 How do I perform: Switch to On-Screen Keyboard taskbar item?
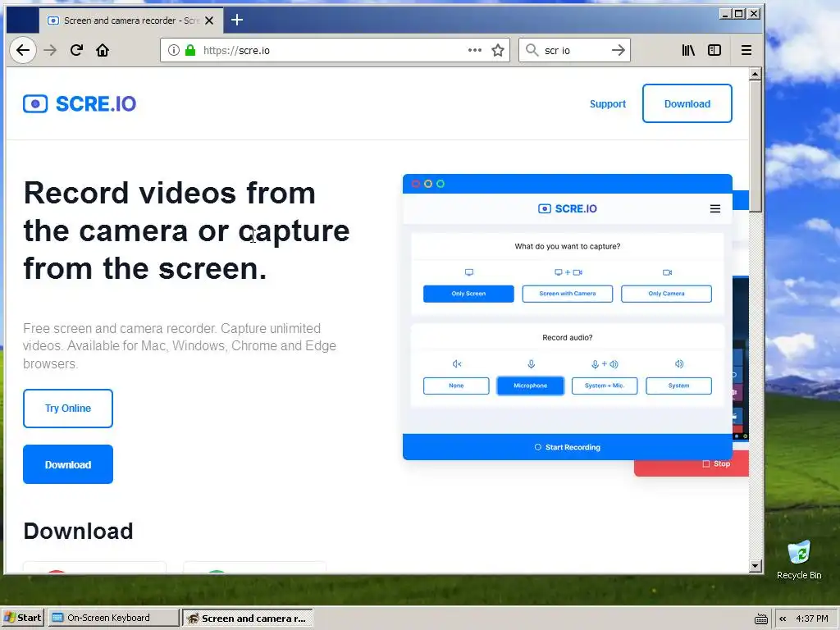coord(113,618)
